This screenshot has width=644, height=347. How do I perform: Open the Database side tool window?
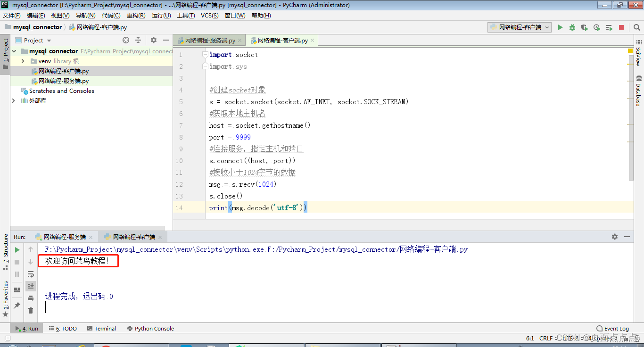point(639,91)
